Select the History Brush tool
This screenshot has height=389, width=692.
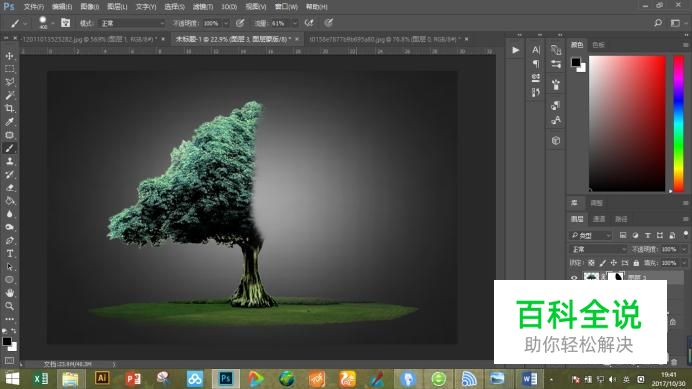click(9, 175)
